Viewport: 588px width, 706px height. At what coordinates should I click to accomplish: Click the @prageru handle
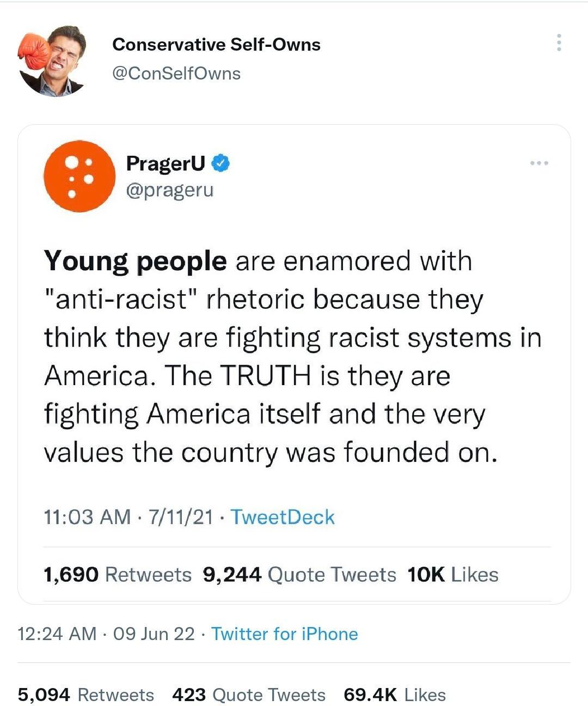coord(170,190)
